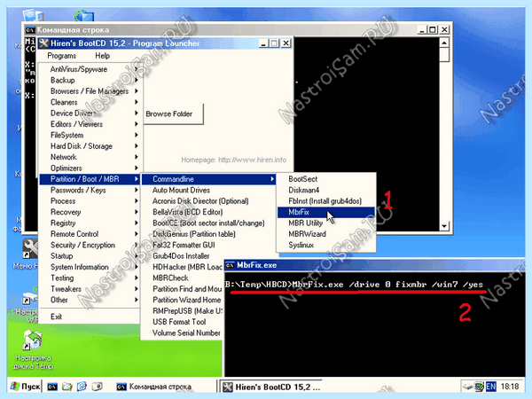Run MbrFix from Commandline submenu

(x=326, y=212)
